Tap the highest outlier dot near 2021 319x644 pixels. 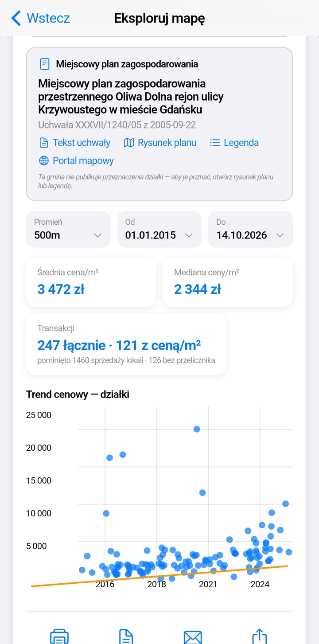click(197, 429)
